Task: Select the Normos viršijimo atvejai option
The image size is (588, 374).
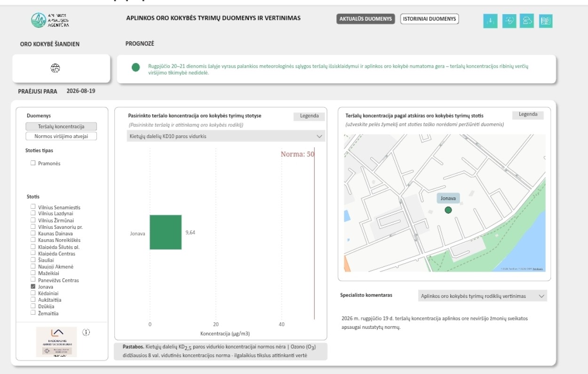Action: pyautogui.click(x=61, y=136)
